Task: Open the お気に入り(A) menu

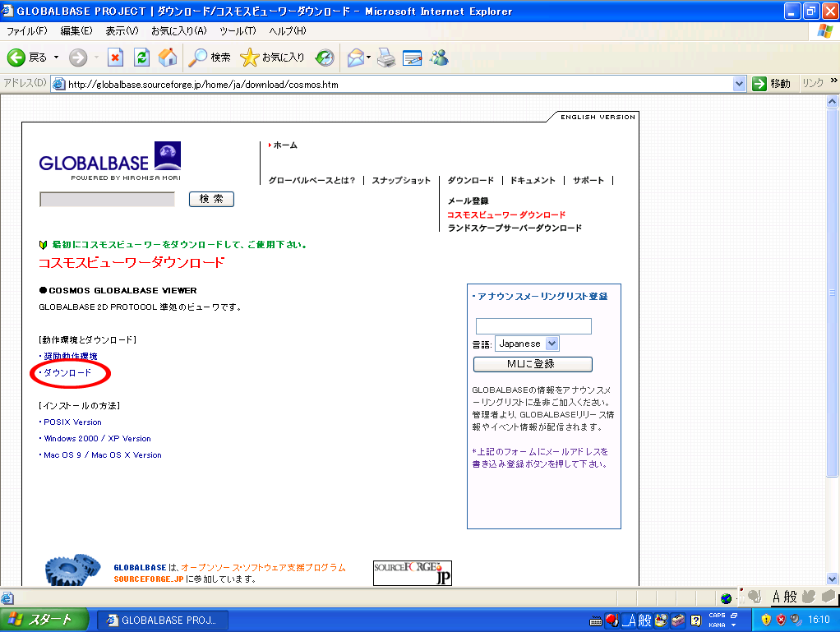Action: pyautogui.click(x=179, y=31)
